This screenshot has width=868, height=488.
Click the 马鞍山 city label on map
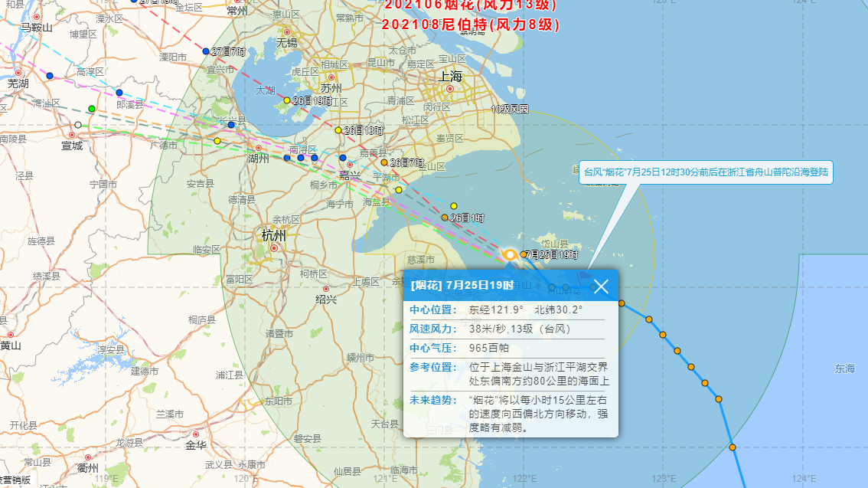tap(37, 27)
